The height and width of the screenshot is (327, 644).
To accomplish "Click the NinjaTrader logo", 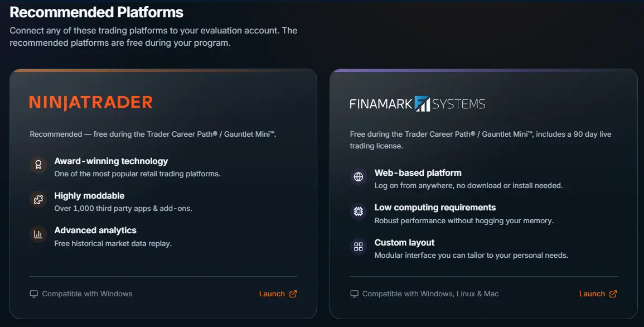I will [90, 102].
